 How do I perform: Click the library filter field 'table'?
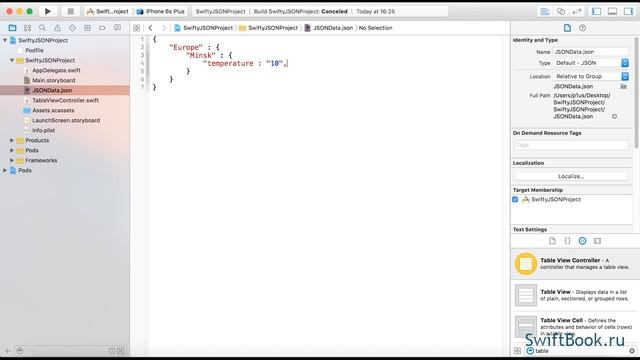click(x=582, y=351)
